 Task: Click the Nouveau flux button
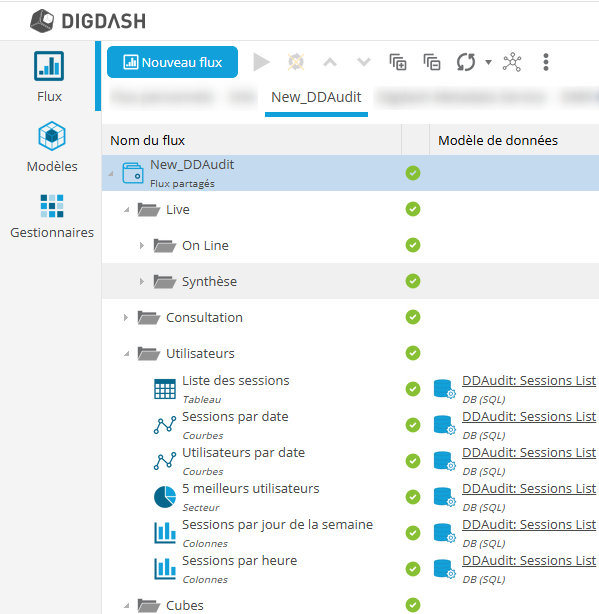(172, 62)
